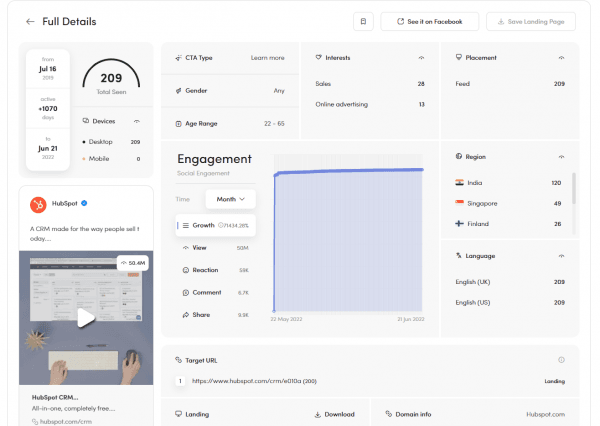Select the View engagement metric
Image resolution: width=600 pixels, height=426 pixels.
pyautogui.click(x=215, y=248)
